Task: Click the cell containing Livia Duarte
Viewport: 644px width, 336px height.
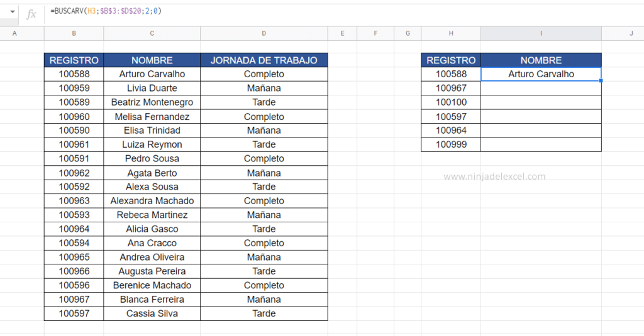Action: point(152,89)
